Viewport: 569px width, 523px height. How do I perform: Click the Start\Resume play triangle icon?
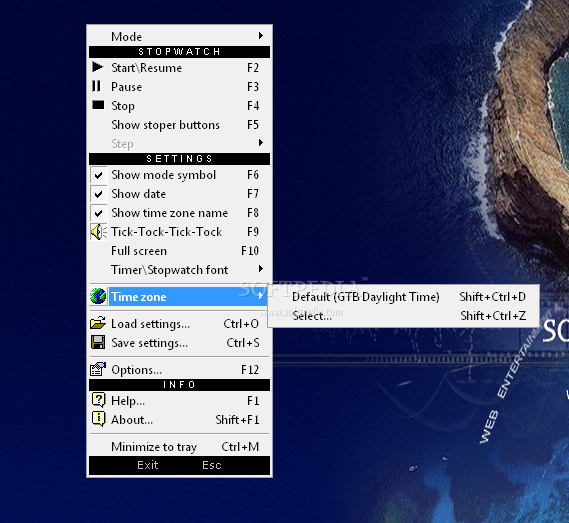click(98, 67)
